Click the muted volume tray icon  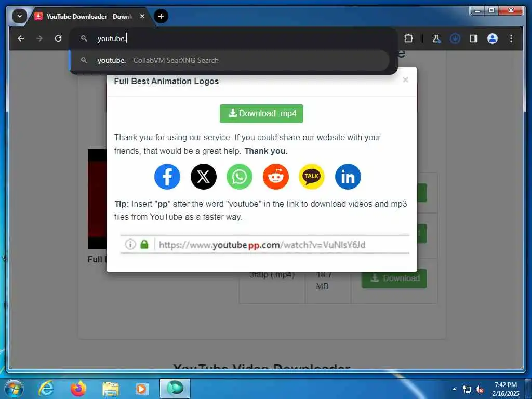pos(480,390)
